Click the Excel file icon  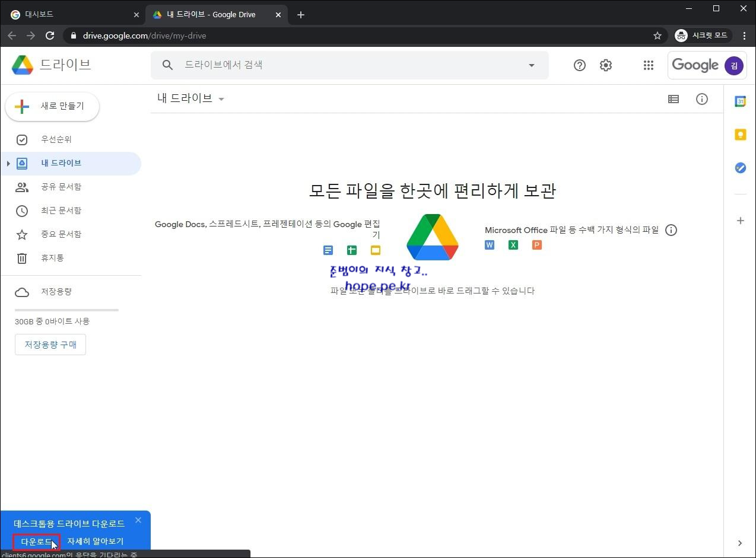513,245
